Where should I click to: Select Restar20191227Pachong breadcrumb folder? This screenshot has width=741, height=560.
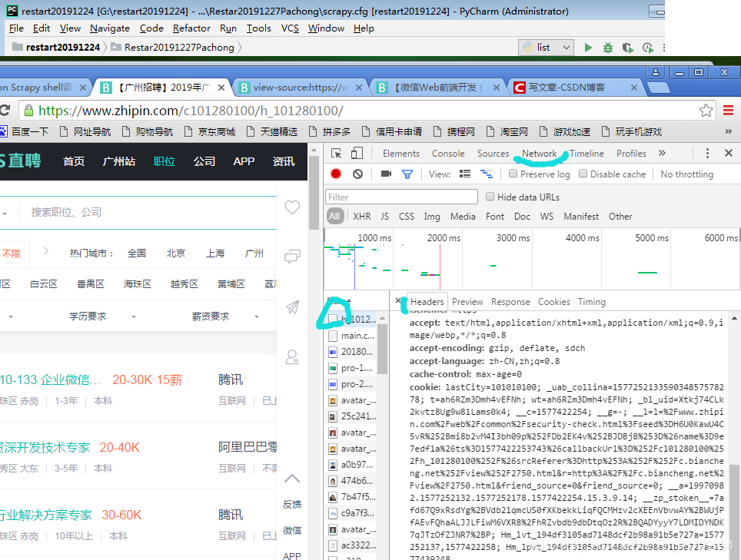click(172, 47)
